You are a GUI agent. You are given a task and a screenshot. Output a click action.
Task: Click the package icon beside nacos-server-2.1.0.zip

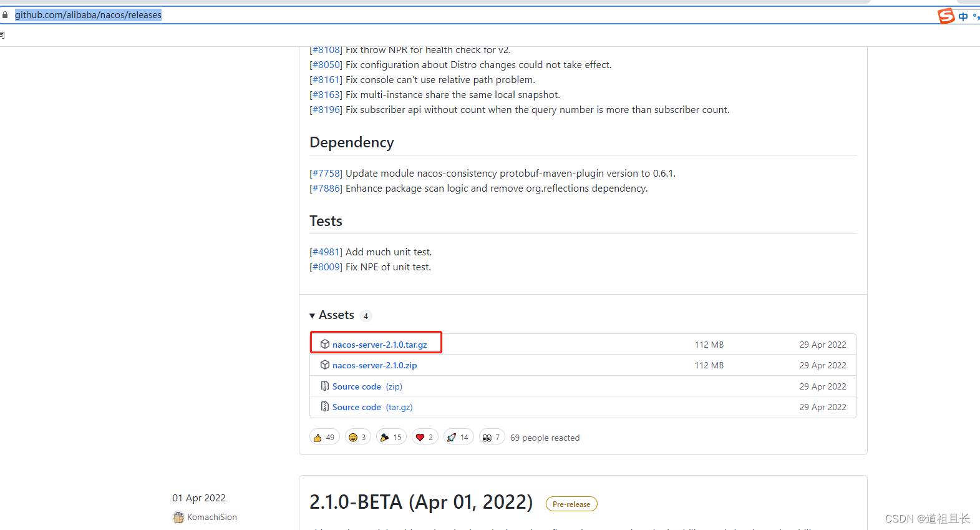(x=325, y=365)
